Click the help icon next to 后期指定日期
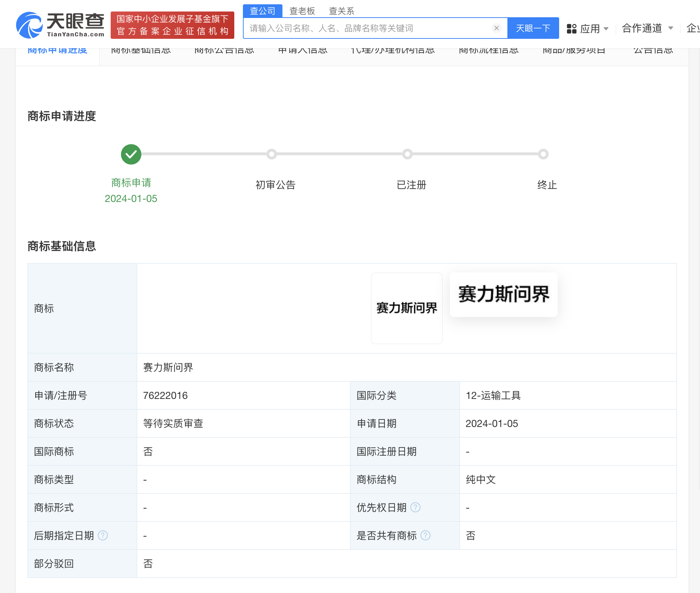This screenshot has width=700, height=593. [103, 535]
